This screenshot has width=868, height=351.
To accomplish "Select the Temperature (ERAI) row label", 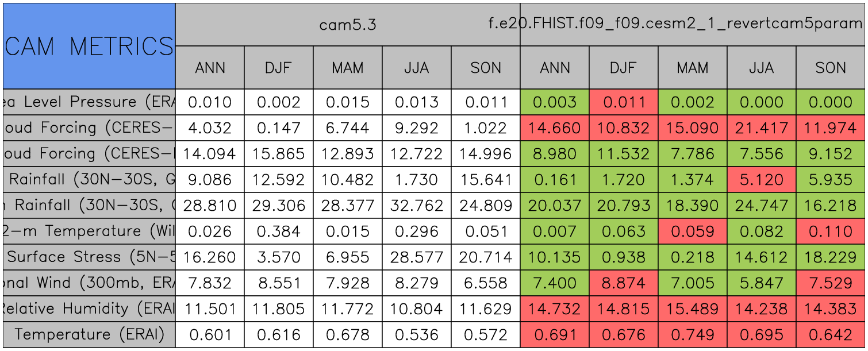I will tap(89, 334).
